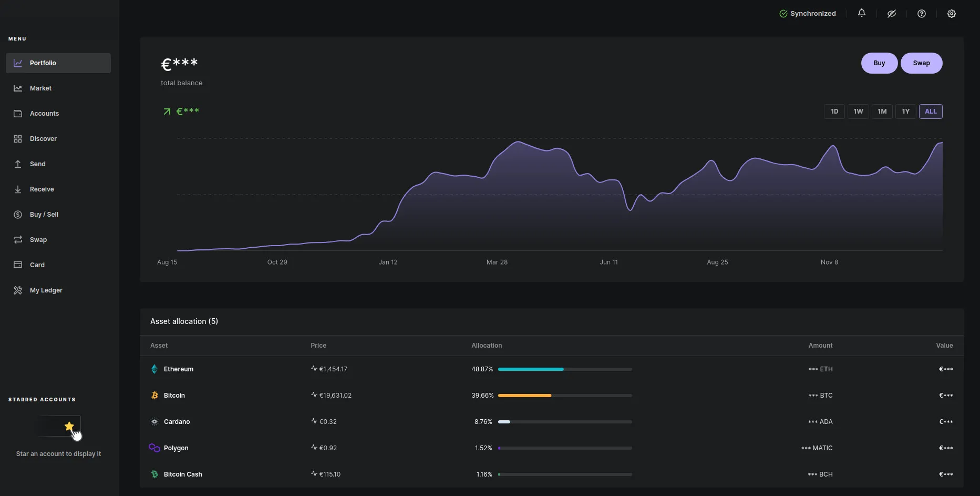Open notifications bell
The height and width of the screenshot is (496, 980).
[x=861, y=13]
